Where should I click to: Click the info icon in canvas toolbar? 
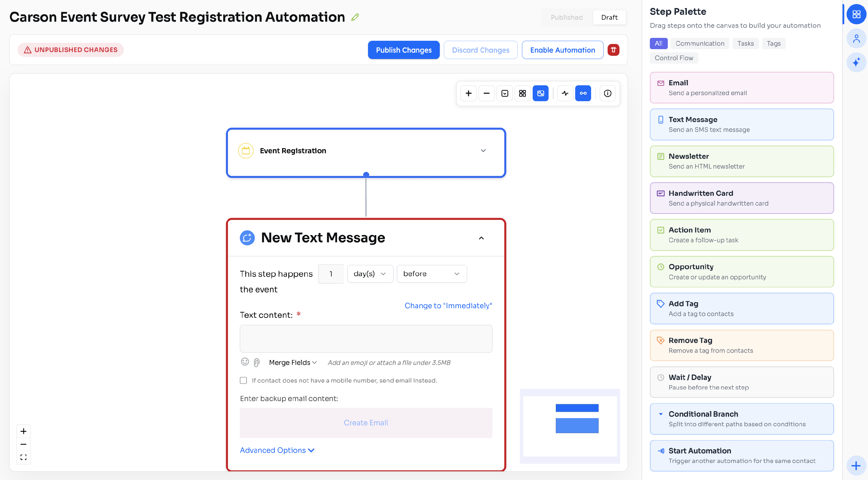pos(608,93)
